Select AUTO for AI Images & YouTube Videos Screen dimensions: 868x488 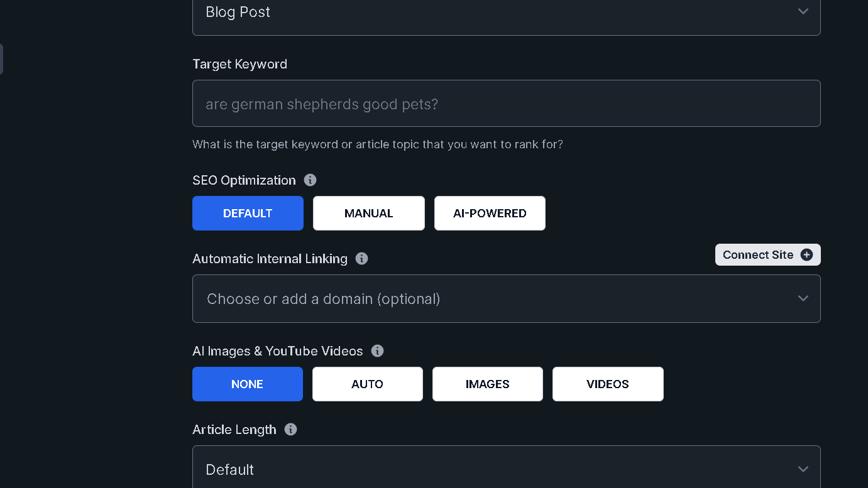tap(367, 384)
